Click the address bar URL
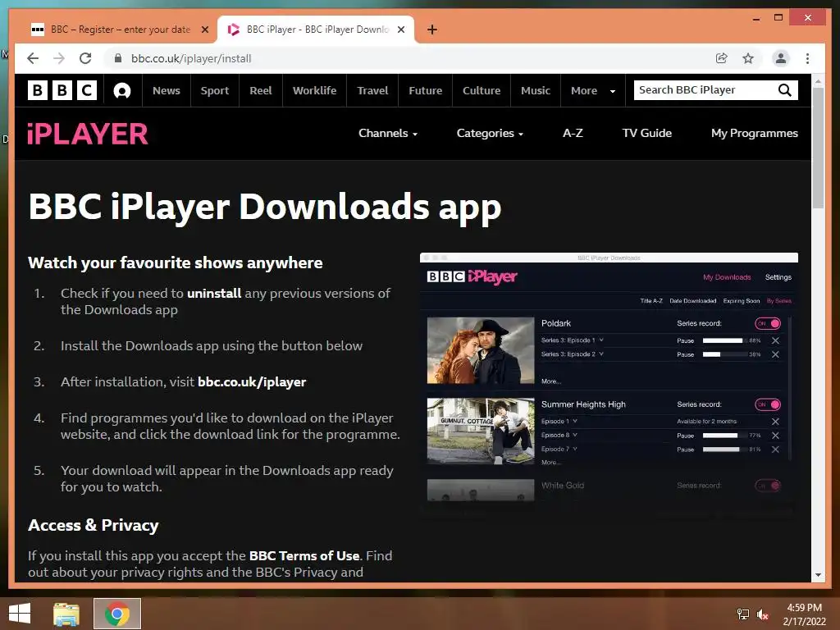The width and height of the screenshot is (840, 630). [x=191, y=58]
